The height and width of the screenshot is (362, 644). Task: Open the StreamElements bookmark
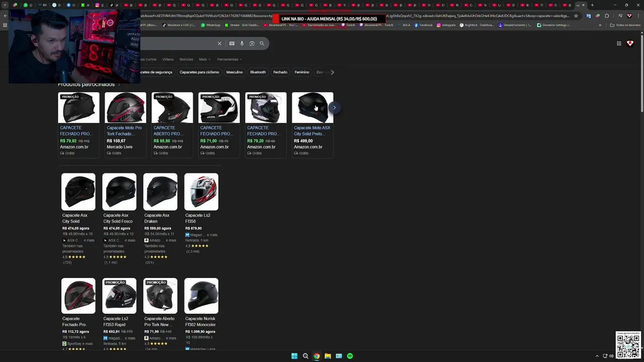coord(515,25)
